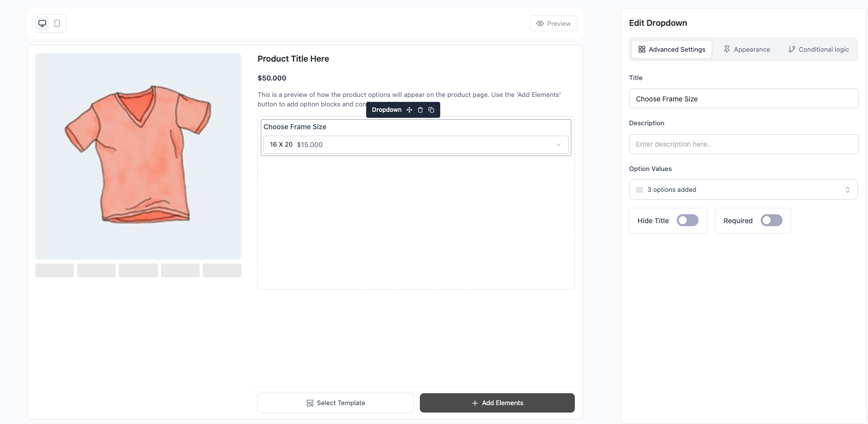Click the Select Template button
The width and height of the screenshot is (868, 424).
click(x=335, y=403)
